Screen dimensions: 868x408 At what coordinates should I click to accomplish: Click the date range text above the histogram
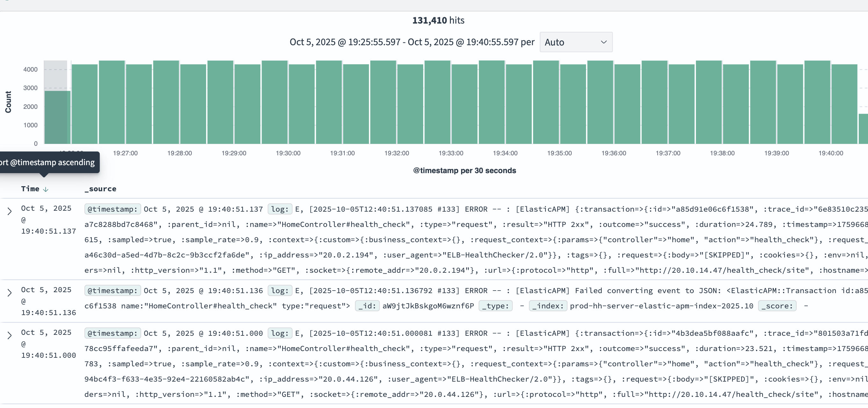pyautogui.click(x=412, y=42)
